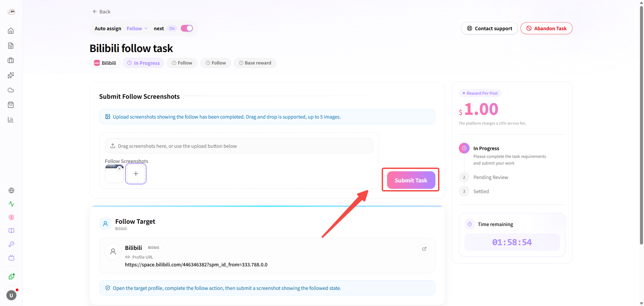This screenshot has height=306, width=644.
Task: Open the document page icon in the sidebar
Action: [11, 46]
